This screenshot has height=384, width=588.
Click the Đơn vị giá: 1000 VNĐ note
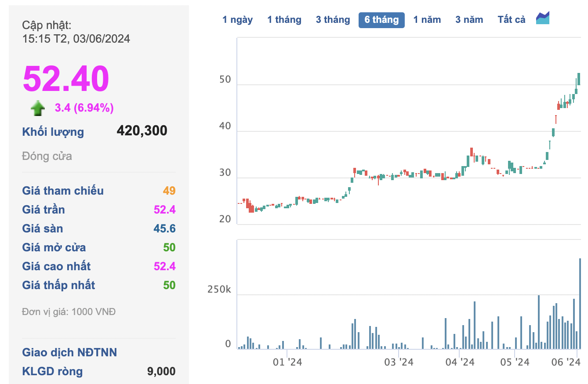[69, 312]
